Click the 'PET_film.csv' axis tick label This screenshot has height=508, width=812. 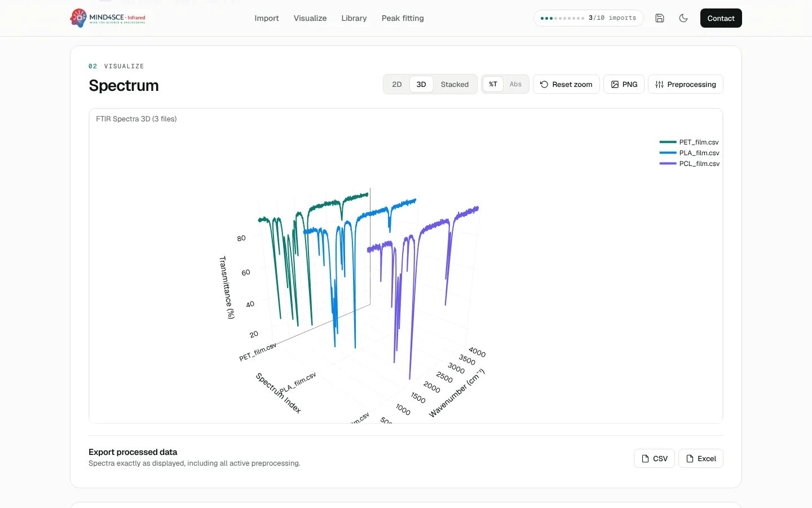click(x=258, y=352)
